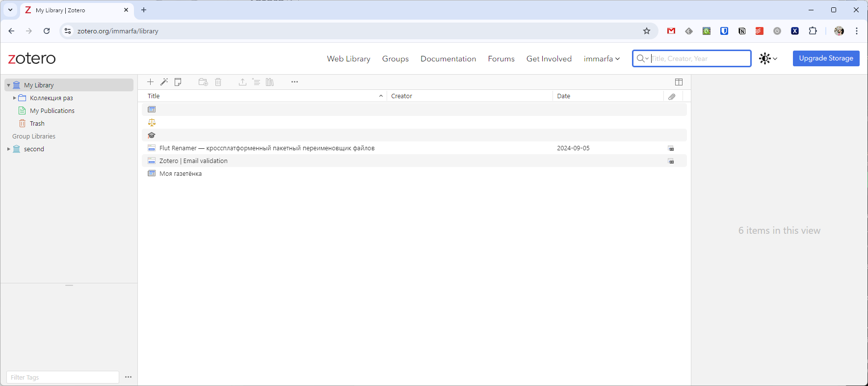Click the paperclip attachment column header
Viewport: 868px width, 386px height.
(672, 96)
